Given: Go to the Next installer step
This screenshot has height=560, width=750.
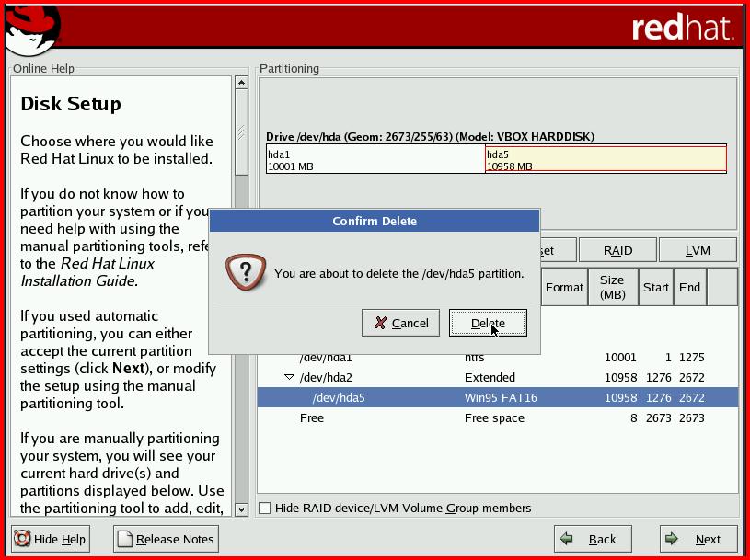Looking at the screenshot, I should tap(698, 539).
